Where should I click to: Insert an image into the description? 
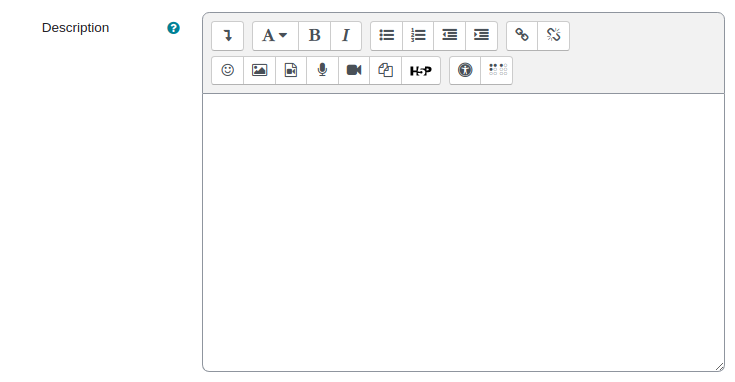click(x=259, y=70)
